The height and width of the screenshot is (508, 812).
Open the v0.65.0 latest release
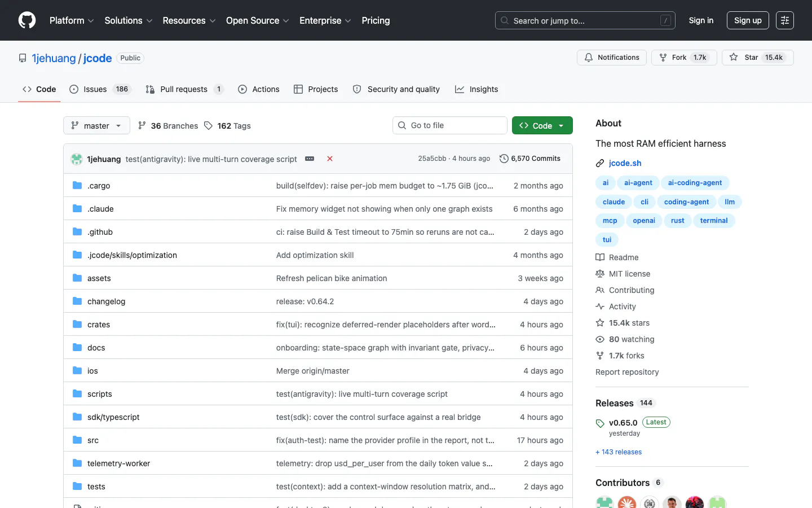coord(623,423)
